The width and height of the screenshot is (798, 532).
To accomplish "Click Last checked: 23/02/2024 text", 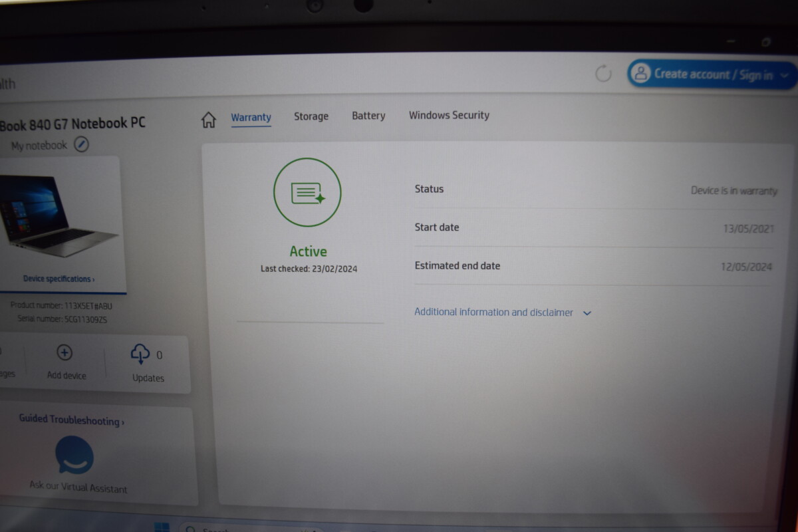I will [309, 269].
